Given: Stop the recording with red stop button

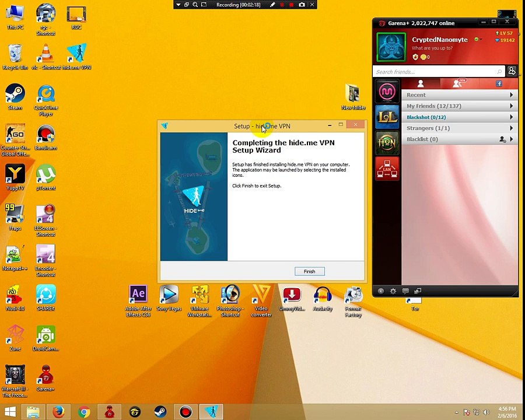Looking at the screenshot, I should (291, 5).
